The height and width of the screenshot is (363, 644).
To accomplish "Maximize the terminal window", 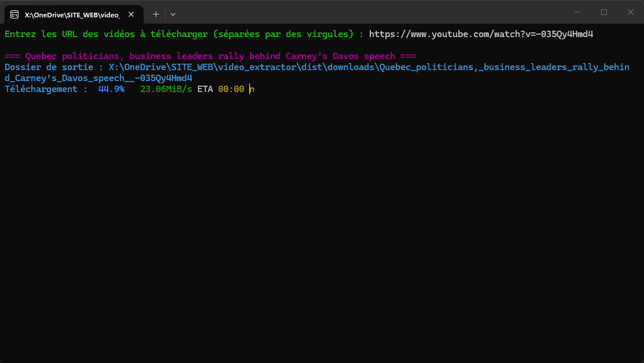I will (x=604, y=12).
